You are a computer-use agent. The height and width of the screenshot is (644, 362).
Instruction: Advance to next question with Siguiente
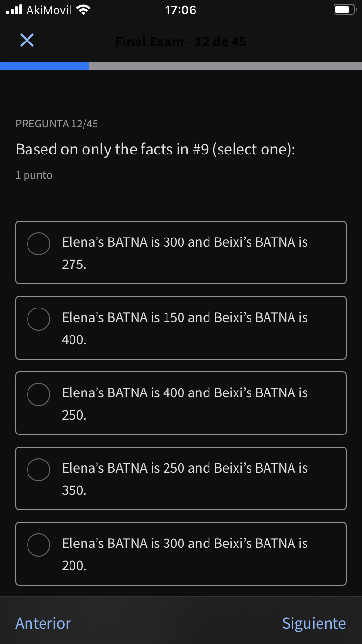tap(314, 623)
